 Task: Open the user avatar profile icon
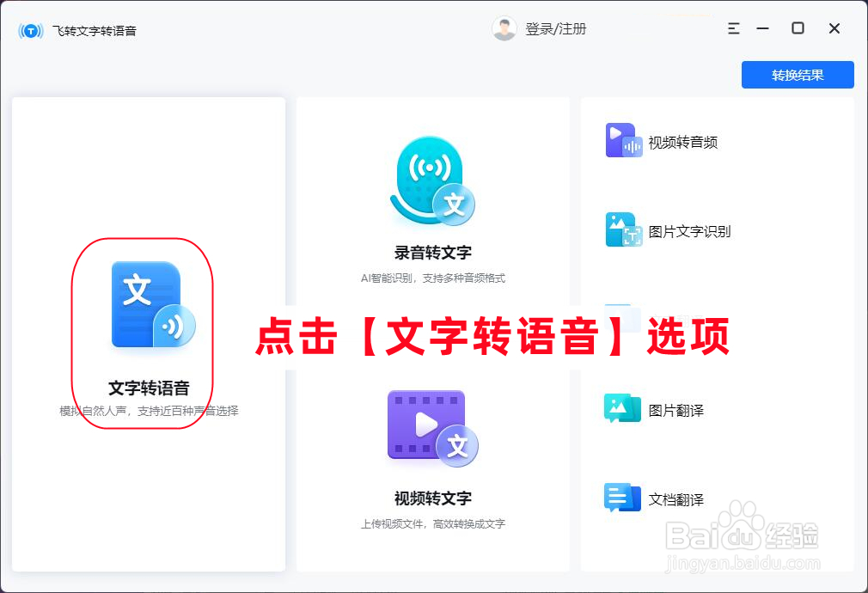pos(504,29)
